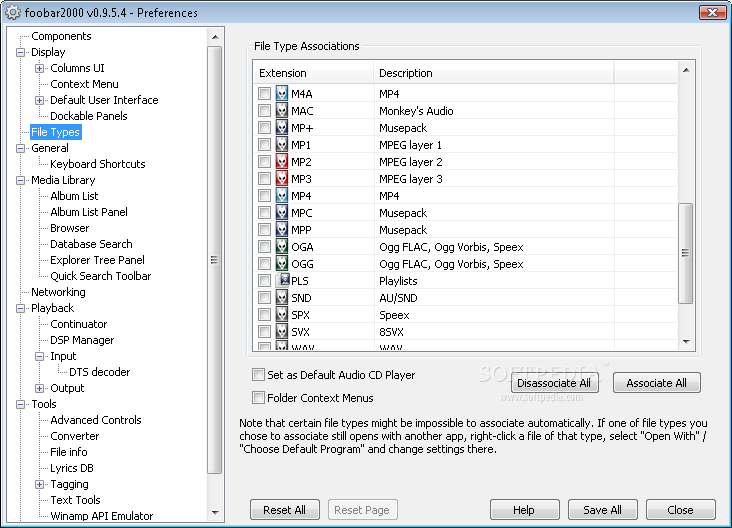Collapse the Playback tree node
732x528 pixels.
(x=21, y=308)
